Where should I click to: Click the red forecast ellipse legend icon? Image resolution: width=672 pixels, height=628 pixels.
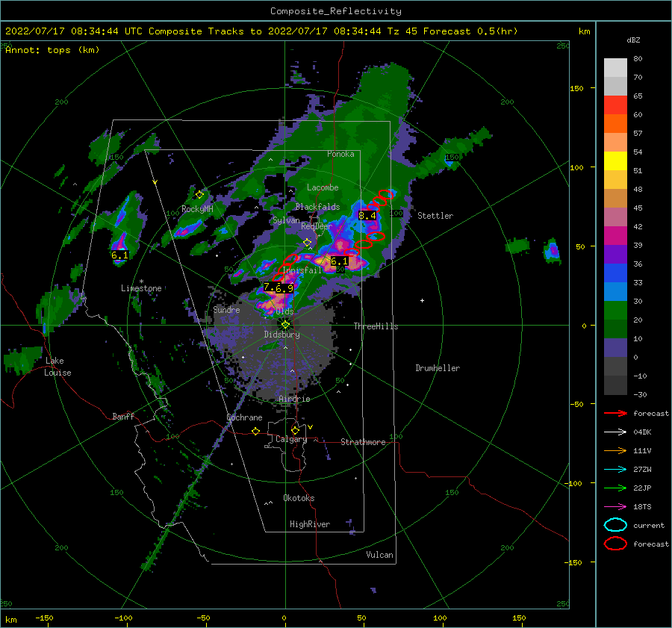pyautogui.click(x=615, y=544)
